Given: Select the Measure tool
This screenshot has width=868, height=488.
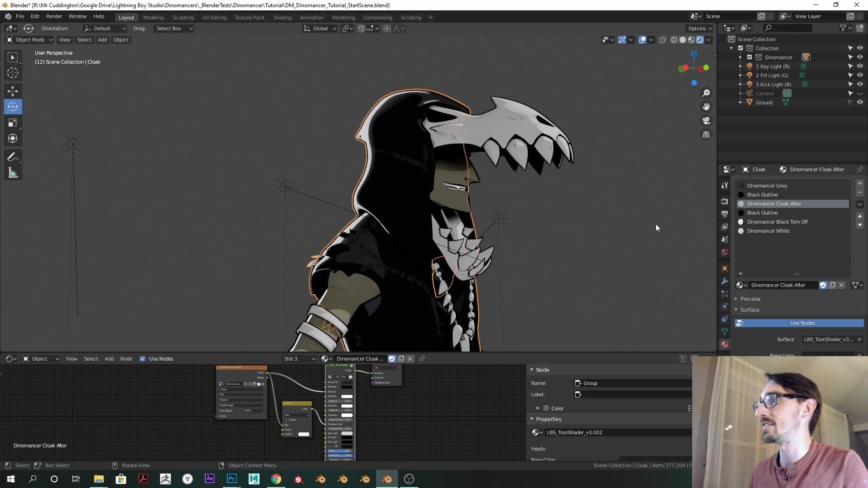Looking at the screenshot, I should 13,173.
